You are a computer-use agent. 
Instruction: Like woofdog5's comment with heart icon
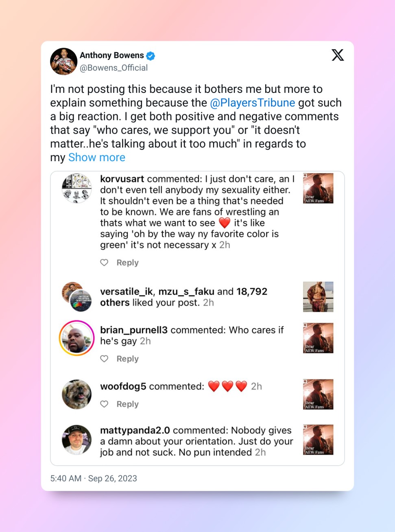[105, 404]
